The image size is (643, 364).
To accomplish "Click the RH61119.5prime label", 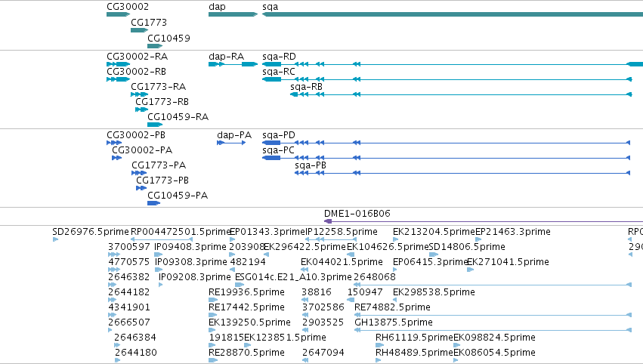I will [x=415, y=338].
